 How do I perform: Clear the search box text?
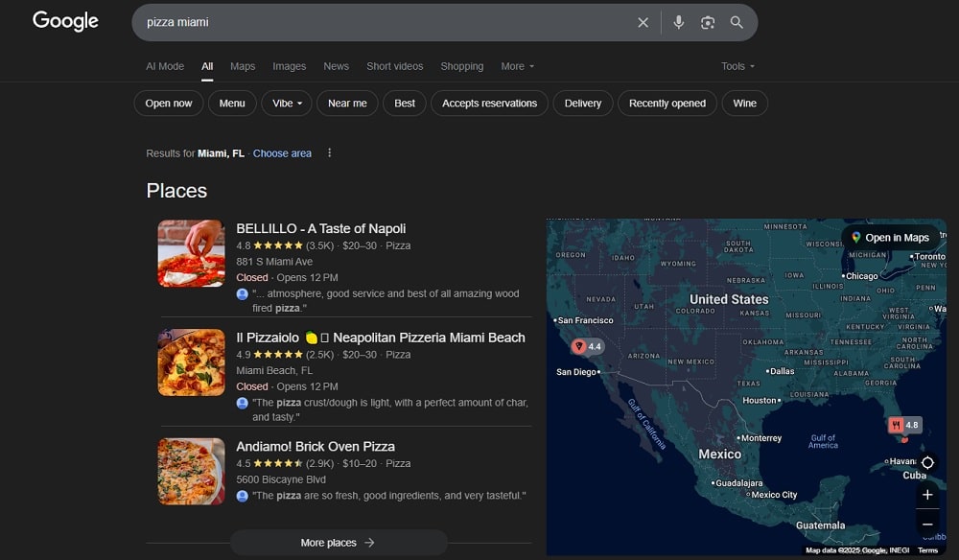pos(643,22)
